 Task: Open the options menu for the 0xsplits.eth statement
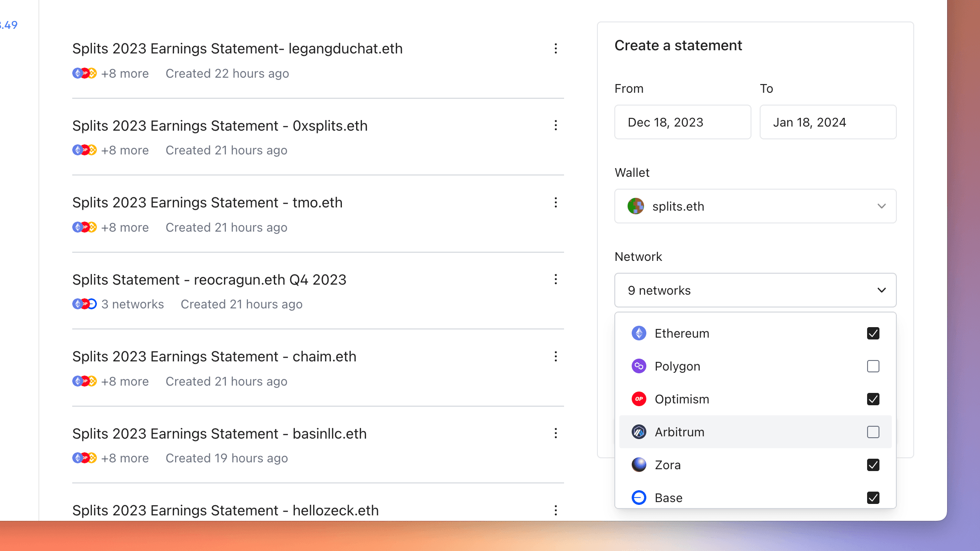click(556, 125)
